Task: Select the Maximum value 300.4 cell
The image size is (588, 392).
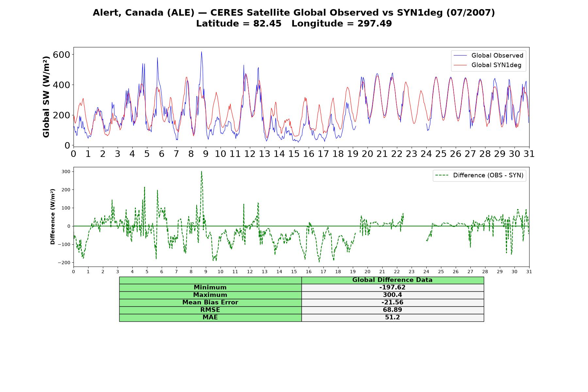Action: pos(392,295)
